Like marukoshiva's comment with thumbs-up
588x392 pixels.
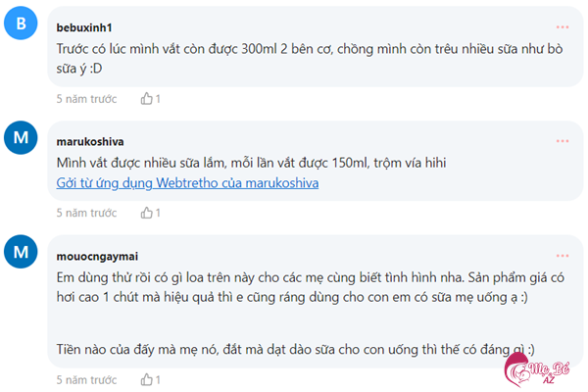pos(148,212)
